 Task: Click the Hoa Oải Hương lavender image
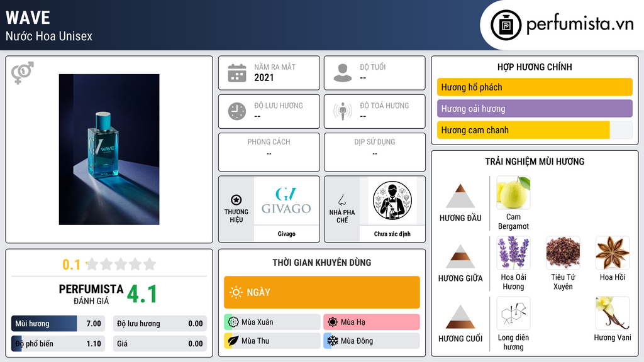(513, 253)
